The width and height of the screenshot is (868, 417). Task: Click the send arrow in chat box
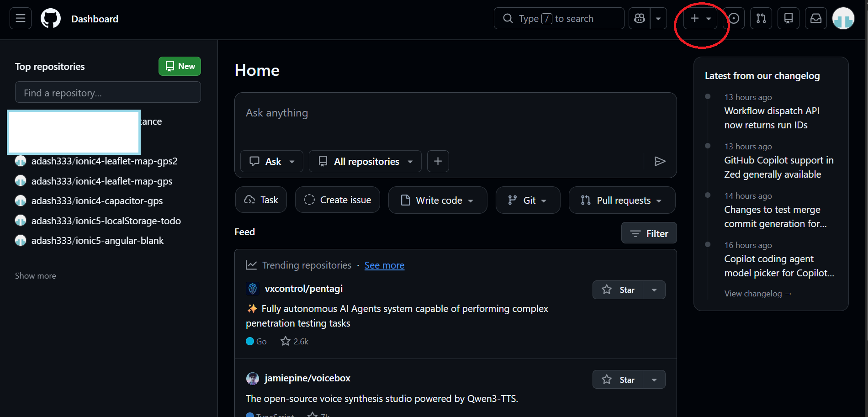660,161
